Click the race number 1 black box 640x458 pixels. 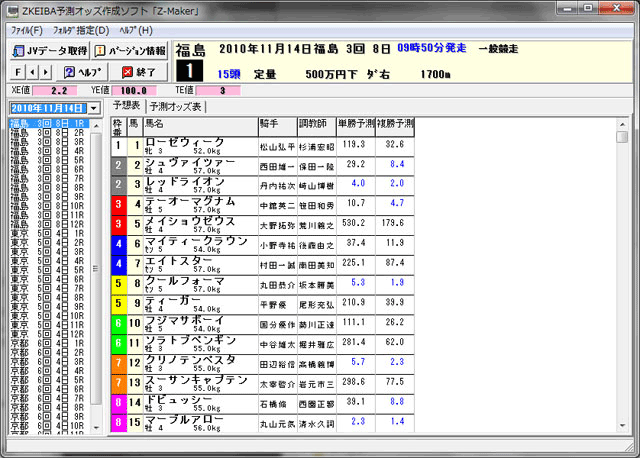pos(189,71)
